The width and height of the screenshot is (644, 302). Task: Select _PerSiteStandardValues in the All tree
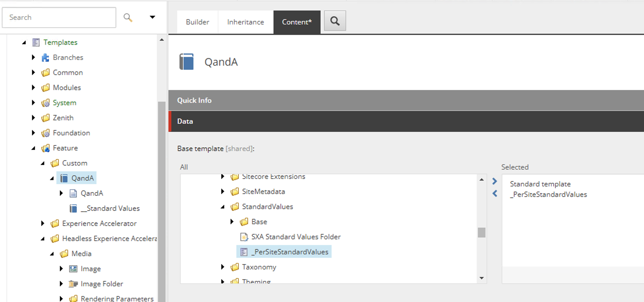pyautogui.click(x=290, y=252)
